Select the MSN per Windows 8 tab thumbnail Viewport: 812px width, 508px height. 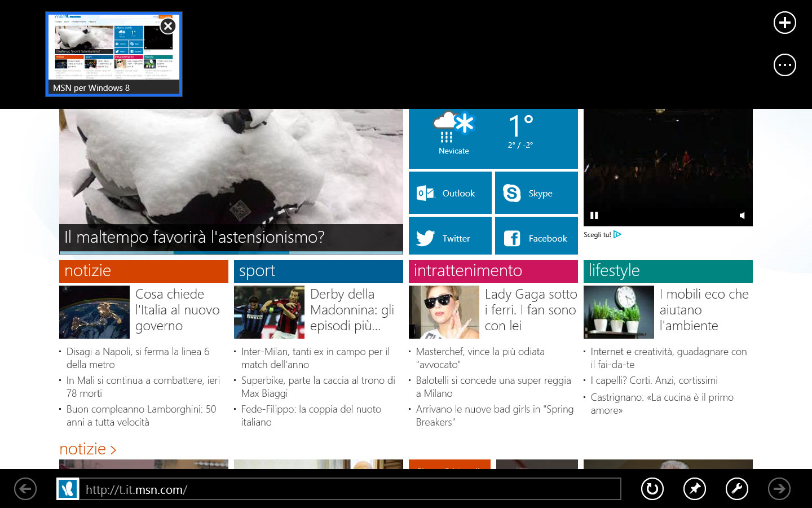[114, 54]
